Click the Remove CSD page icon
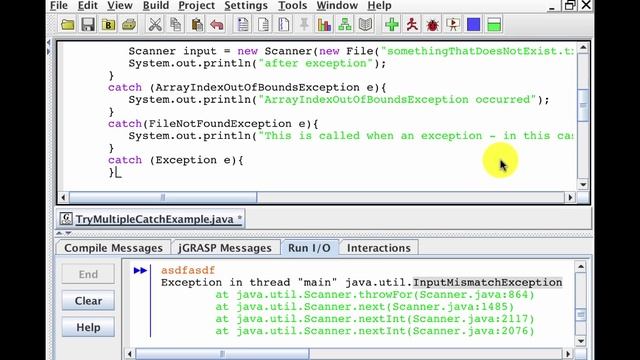Viewport: 640px width, 360px height. click(x=263, y=25)
